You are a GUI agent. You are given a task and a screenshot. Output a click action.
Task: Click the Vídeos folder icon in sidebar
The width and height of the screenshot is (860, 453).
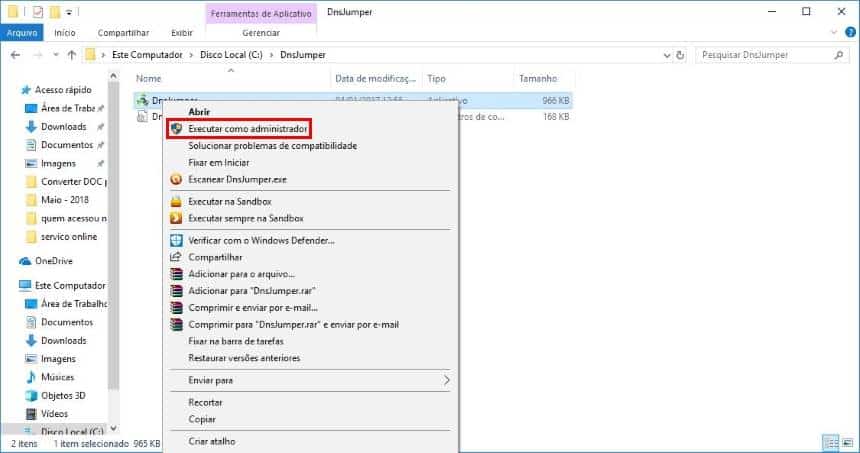click(31, 414)
